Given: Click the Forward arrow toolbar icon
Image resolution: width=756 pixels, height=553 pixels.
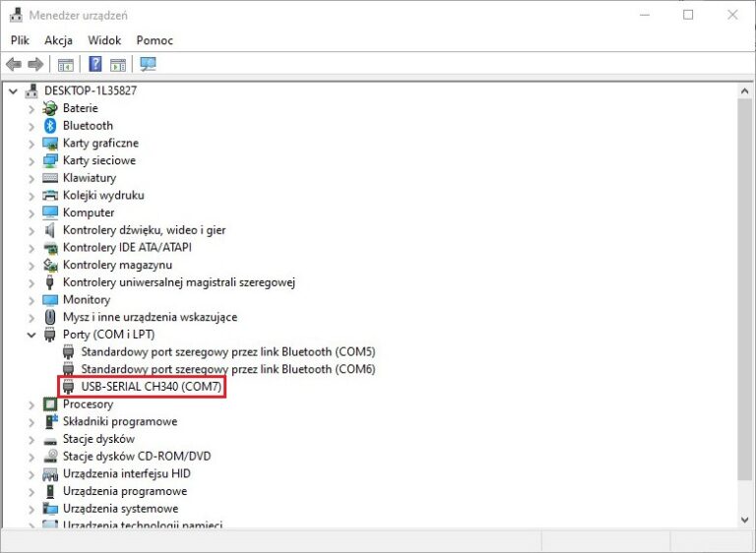Looking at the screenshot, I should 35,65.
